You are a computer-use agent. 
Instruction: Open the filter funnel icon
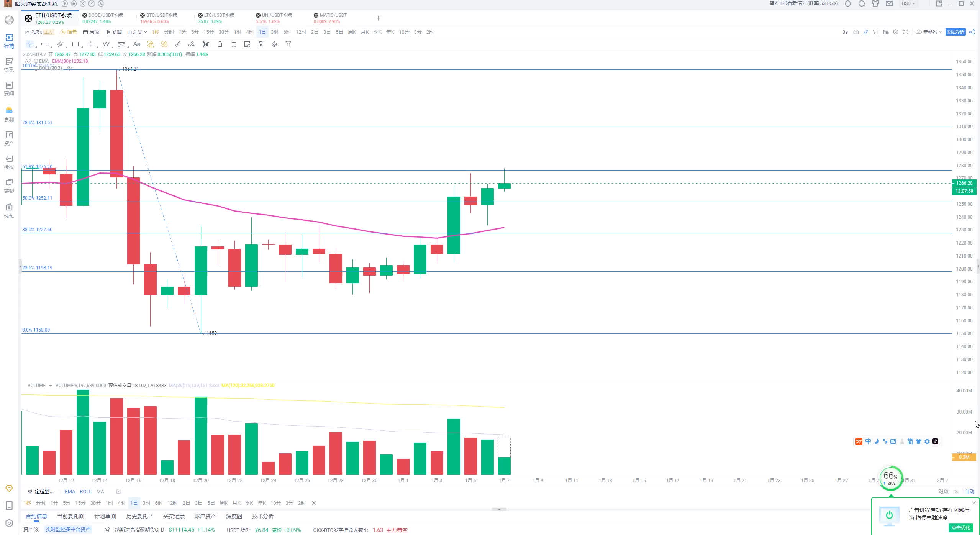(288, 44)
